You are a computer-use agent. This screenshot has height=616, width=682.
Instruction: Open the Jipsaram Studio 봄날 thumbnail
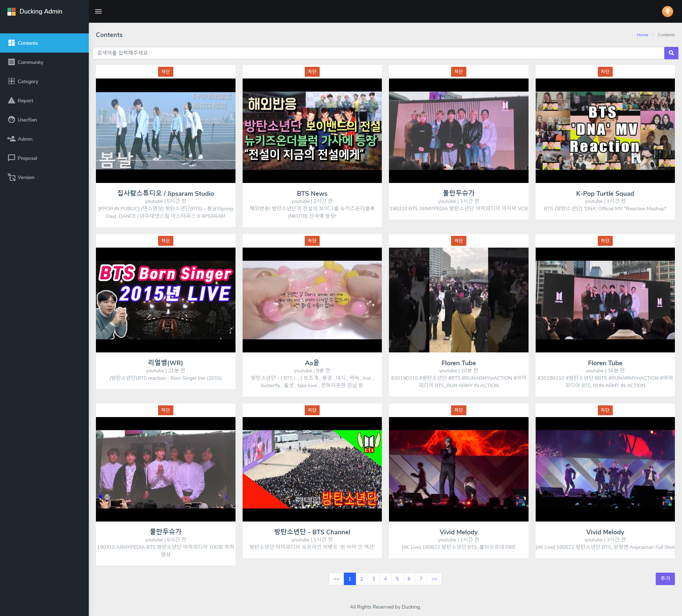pyautogui.click(x=166, y=131)
